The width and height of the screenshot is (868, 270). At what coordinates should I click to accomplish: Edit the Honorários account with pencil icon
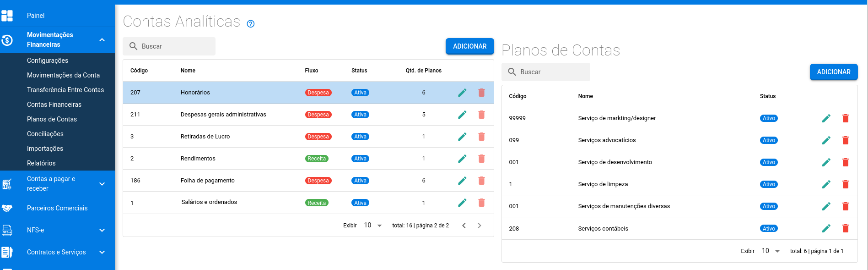click(x=462, y=93)
